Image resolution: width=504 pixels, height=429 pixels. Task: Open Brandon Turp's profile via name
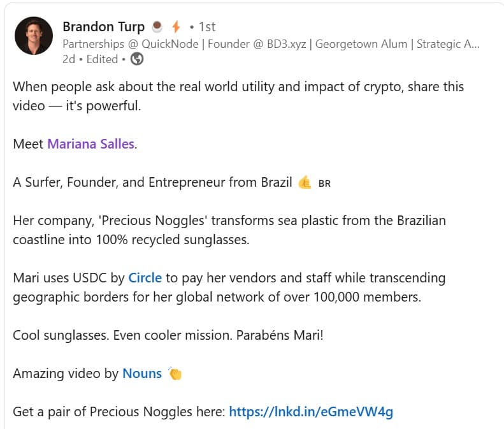103,27
